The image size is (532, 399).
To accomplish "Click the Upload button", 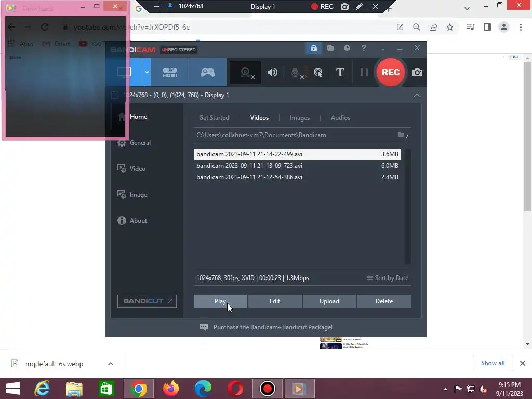I will (329, 301).
